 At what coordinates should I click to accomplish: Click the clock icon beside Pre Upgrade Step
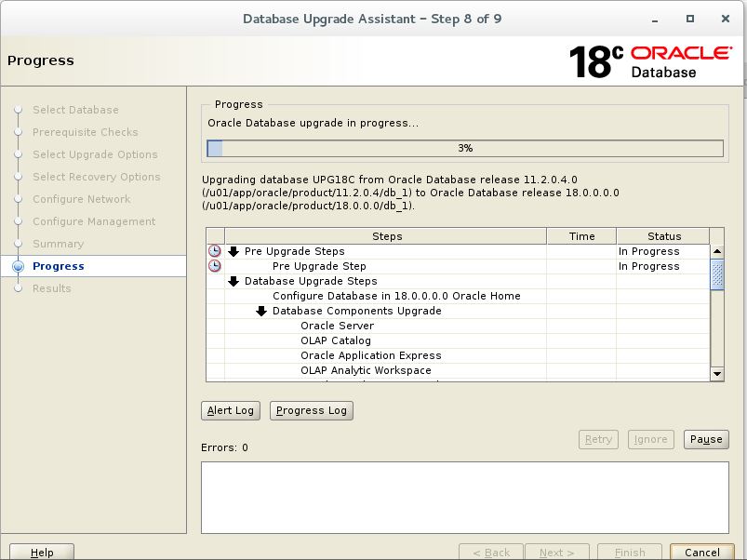coord(215,266)
